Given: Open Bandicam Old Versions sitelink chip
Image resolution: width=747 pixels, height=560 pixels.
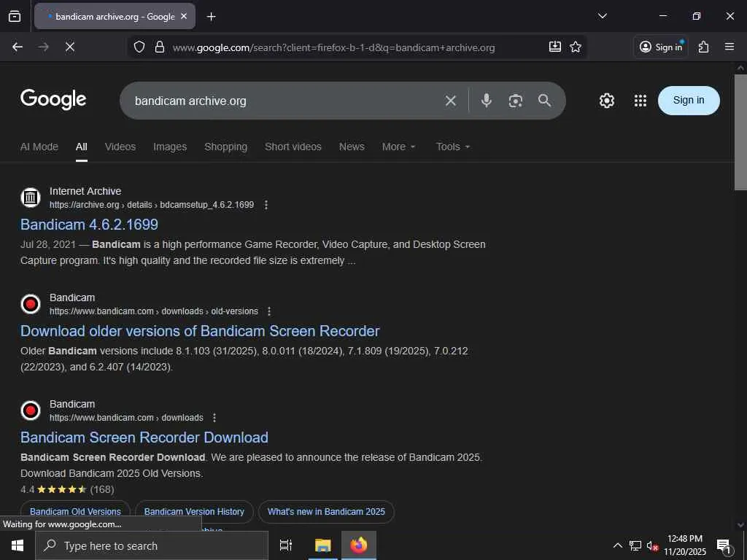Looking at the screenshot, I should tap(75, 511).
